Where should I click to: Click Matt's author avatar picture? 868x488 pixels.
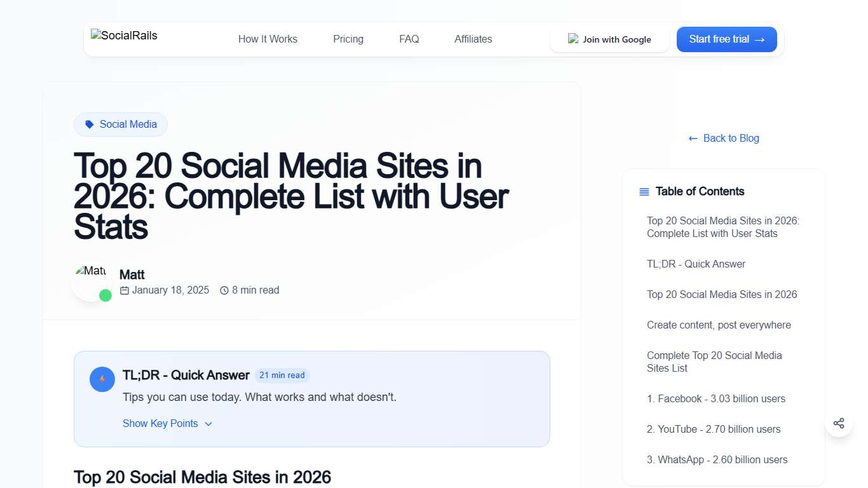click(x=92, y=280)
